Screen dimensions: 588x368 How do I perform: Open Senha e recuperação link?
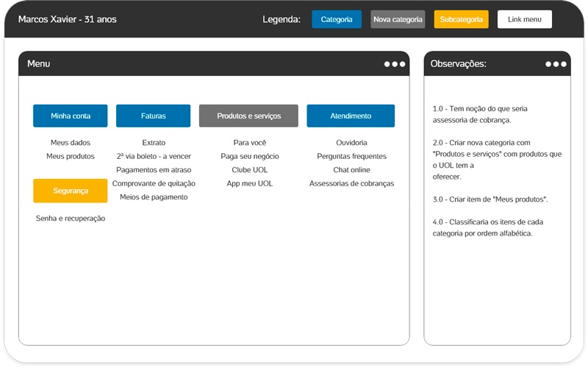tap(71, 219)
